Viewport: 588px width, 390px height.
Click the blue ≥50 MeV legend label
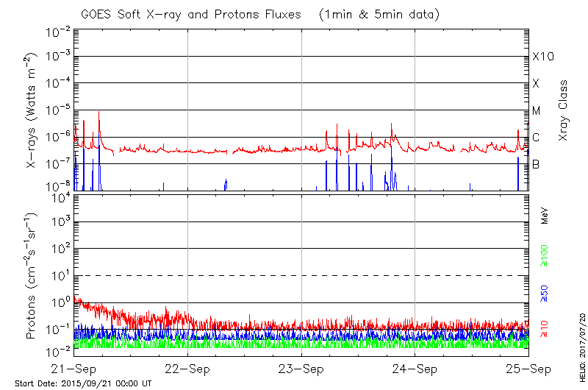pyautogui.click(x=545, y=293)
